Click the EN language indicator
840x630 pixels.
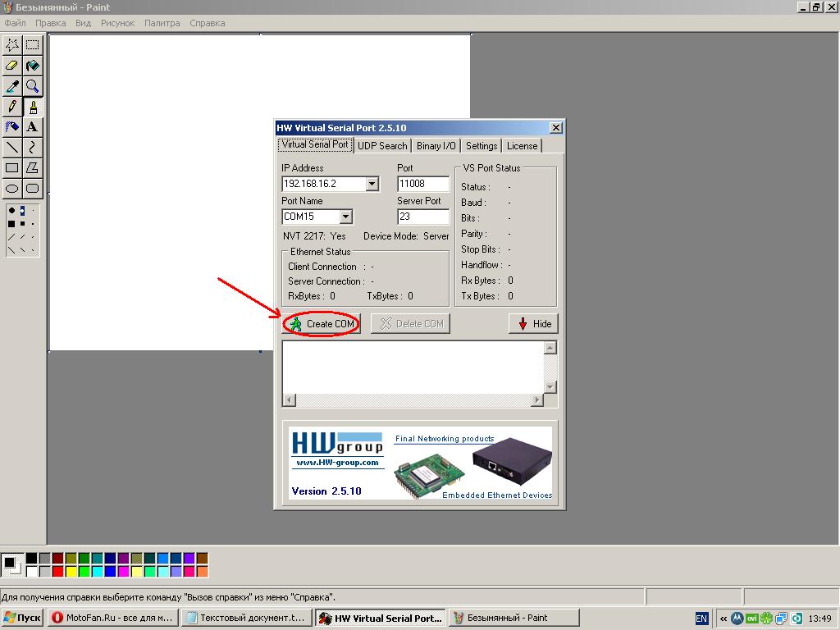click(x=701, y=619)
